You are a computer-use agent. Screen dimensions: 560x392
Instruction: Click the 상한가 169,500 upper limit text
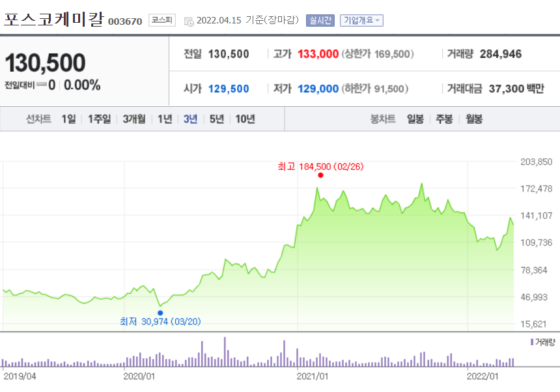pos(378,54)
